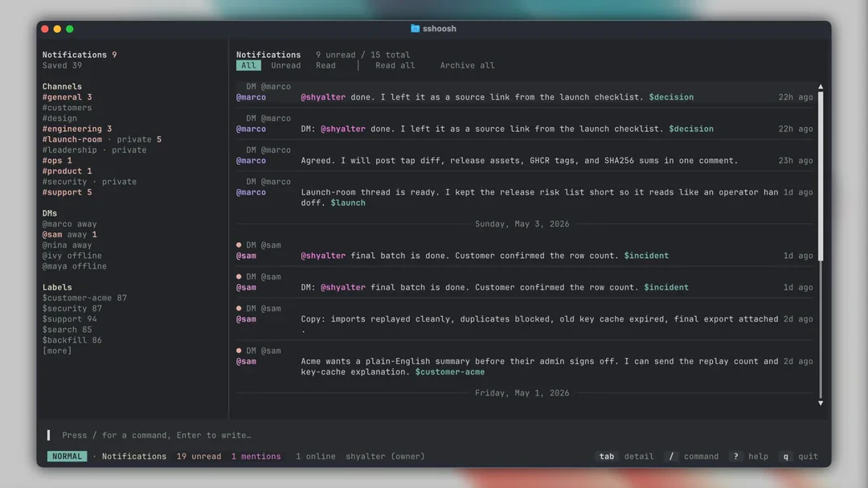Select the $security 87 label
The image size is (868, 488).
tap(72, 309)
